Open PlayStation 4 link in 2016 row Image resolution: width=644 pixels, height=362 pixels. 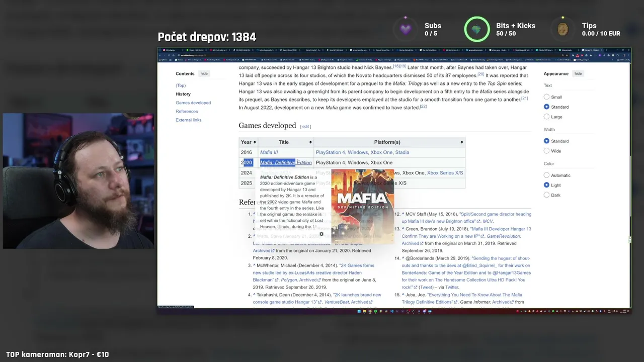tap(330, 152)
